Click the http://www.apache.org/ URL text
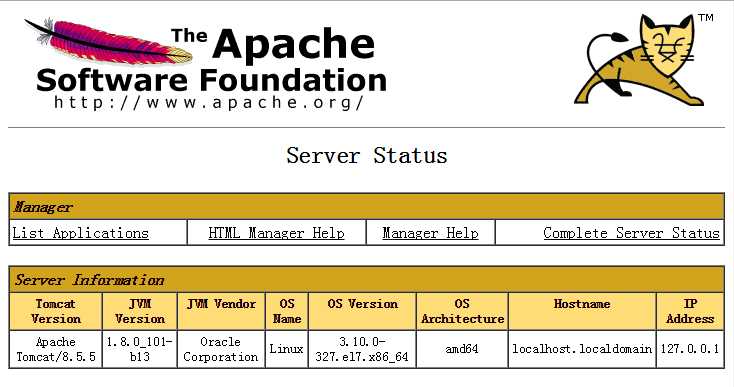Viewport: 734px width, 387px height. point(208,102)
